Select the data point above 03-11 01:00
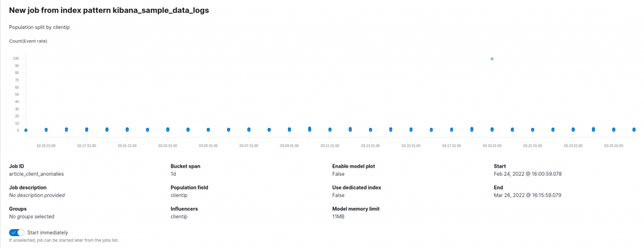 click(330, 129)
